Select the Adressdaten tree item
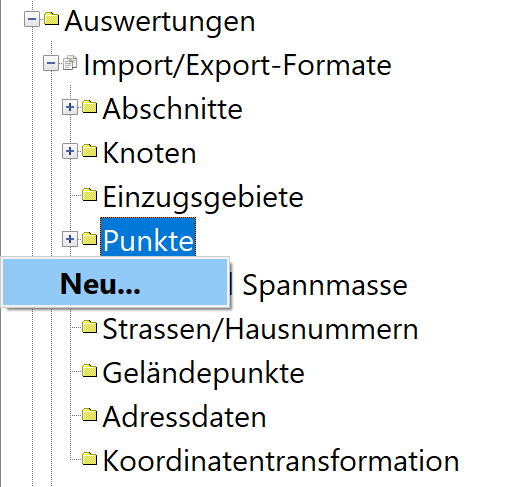Viewport: 530px width, 487px height. pos(184,417)
